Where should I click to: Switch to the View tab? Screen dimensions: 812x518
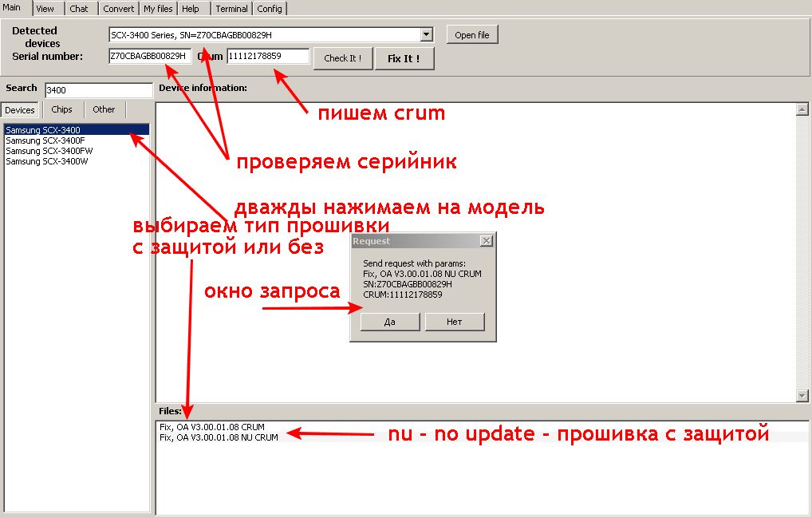click(45, 9)
